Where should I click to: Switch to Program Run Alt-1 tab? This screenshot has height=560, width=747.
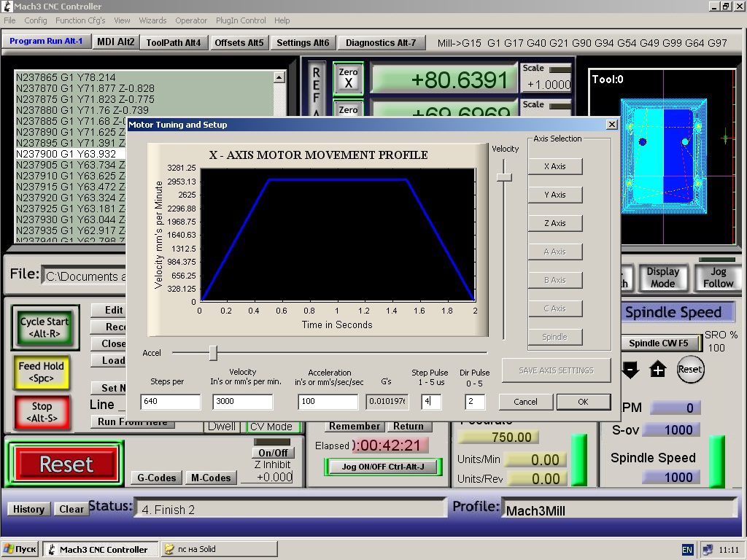coord(46,41)
